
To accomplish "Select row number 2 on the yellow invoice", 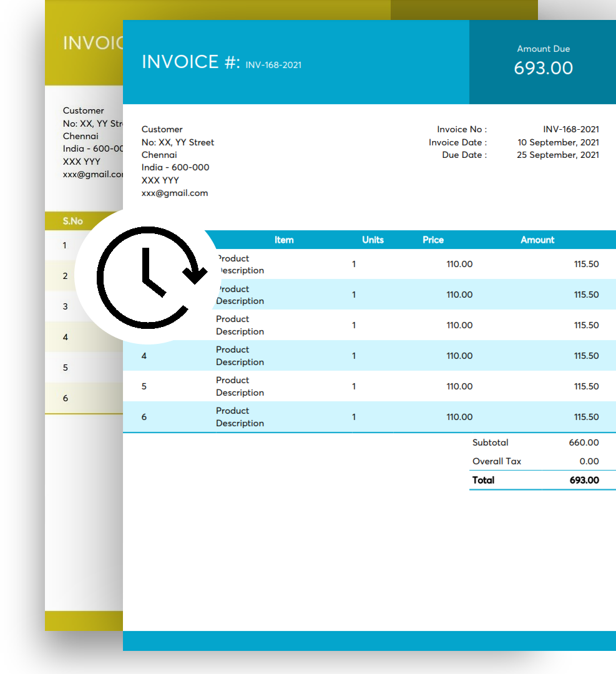I will [x=65, y=276].
